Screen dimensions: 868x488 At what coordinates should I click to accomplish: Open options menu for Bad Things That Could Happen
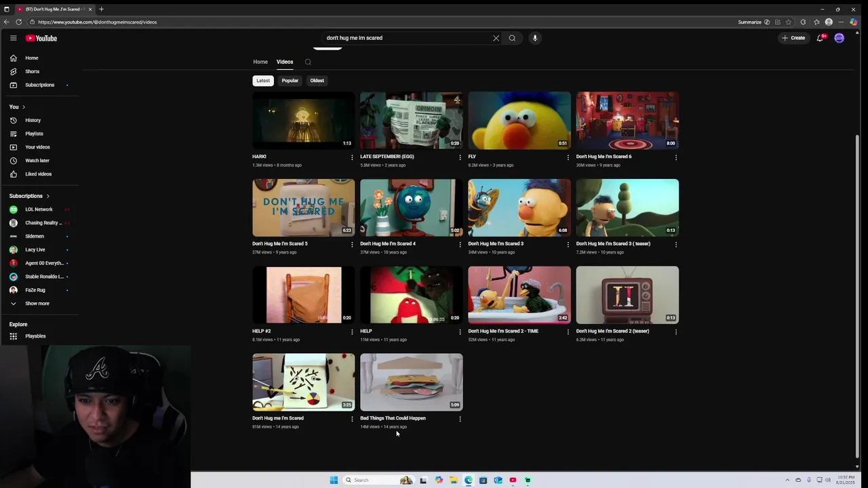pyautogui.click(x=460, y=419)
